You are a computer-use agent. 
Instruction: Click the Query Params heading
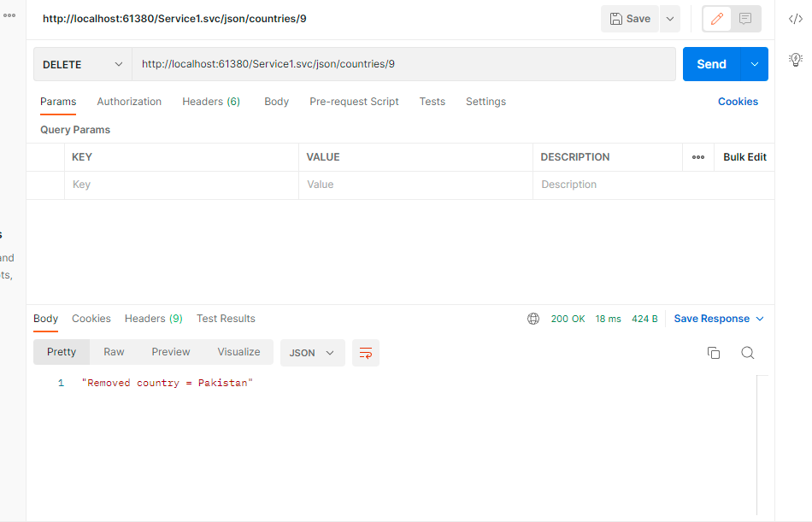coord(75,130)
